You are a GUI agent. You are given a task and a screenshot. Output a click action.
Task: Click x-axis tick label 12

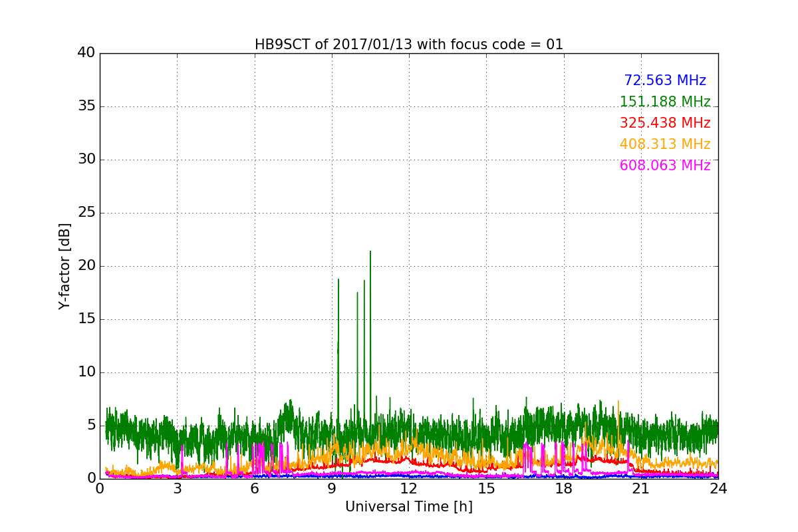coord(409,489)
